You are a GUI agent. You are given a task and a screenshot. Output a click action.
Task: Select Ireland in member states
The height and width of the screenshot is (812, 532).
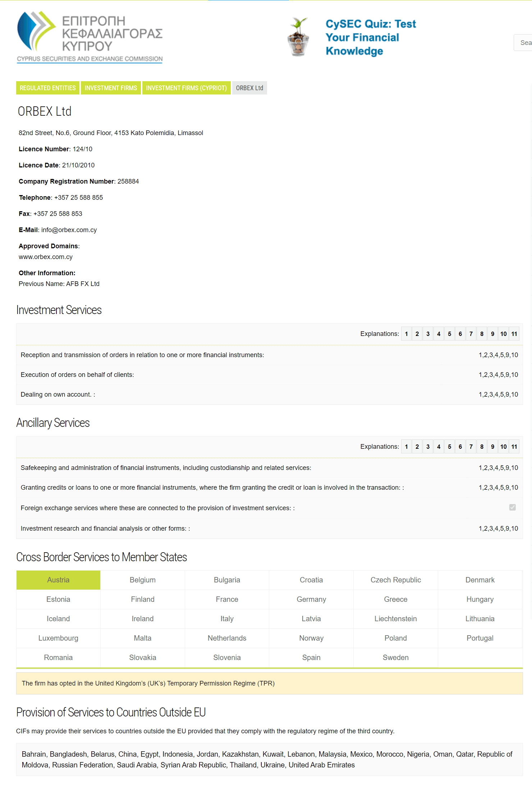pos(143,619)
